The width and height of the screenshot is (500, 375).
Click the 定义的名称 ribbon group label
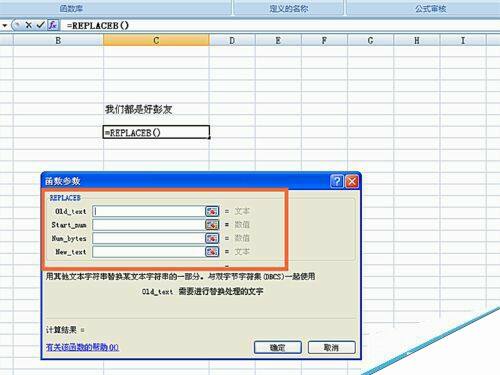(289, 8)
